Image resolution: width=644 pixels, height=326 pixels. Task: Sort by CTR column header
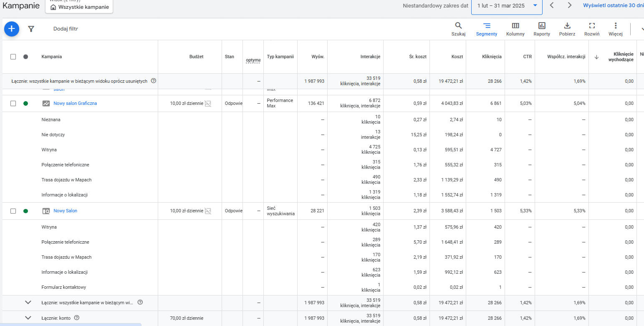(x=528, y=57)
